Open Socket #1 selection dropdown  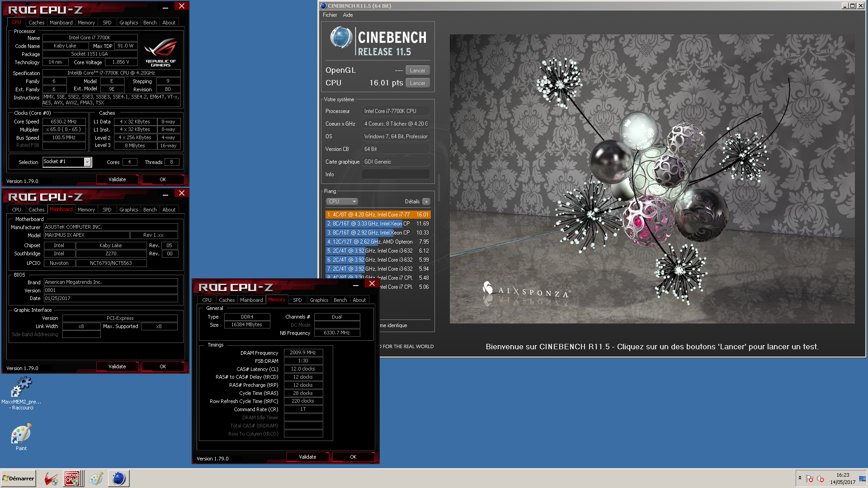[67, 162]
